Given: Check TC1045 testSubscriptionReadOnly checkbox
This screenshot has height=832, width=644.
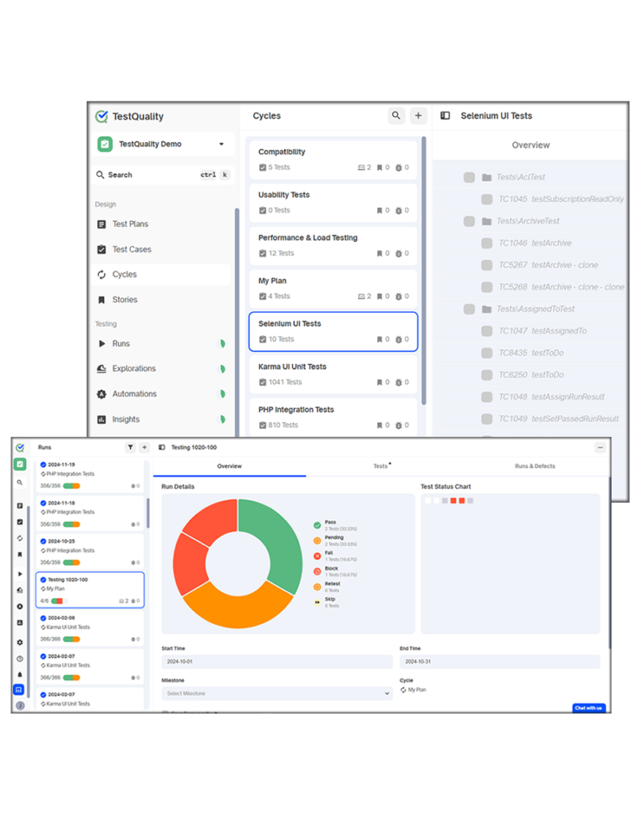Looking at the screenshot, I should click(486, 199).
